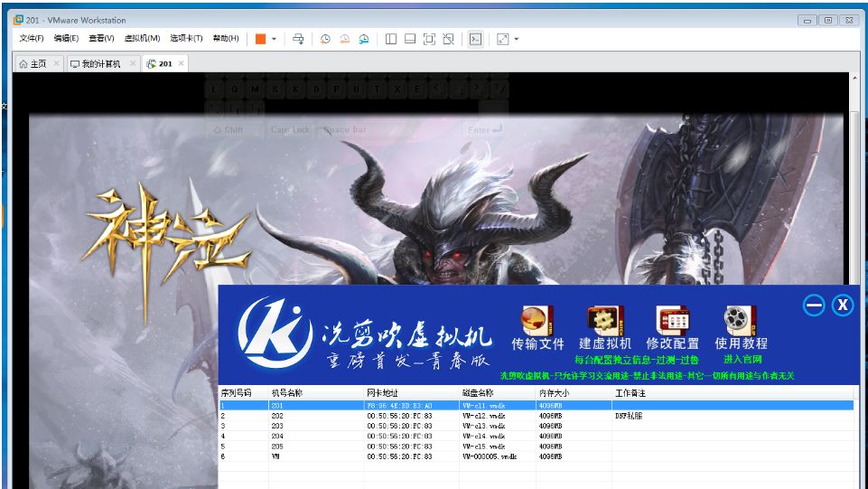Sort by 机号名称 column header
Screen dimensions: 868x489
[x=316, y=392]
